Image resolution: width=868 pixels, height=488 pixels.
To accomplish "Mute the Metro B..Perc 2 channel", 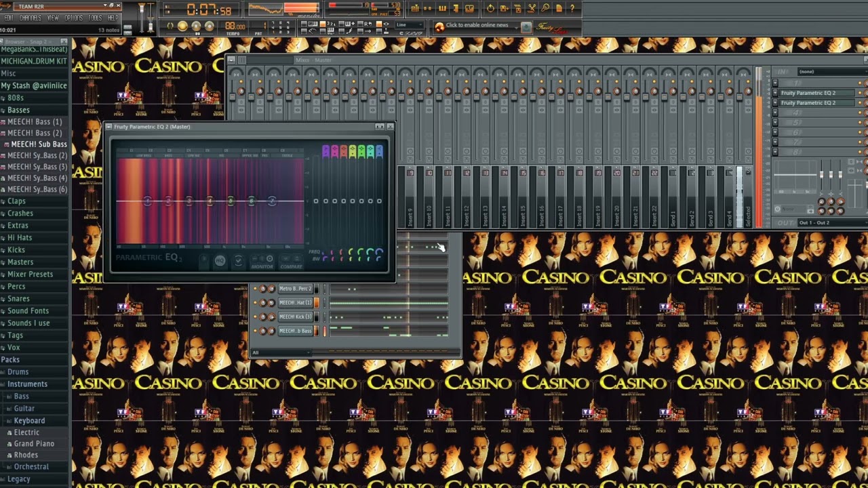I will (256, 289).
